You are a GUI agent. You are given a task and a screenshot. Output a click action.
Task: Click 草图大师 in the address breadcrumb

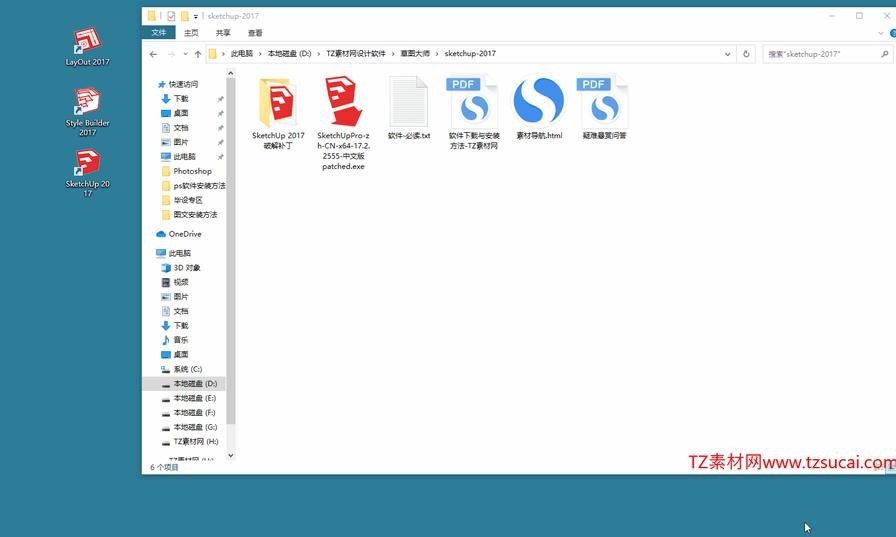[x=415, y=54]
